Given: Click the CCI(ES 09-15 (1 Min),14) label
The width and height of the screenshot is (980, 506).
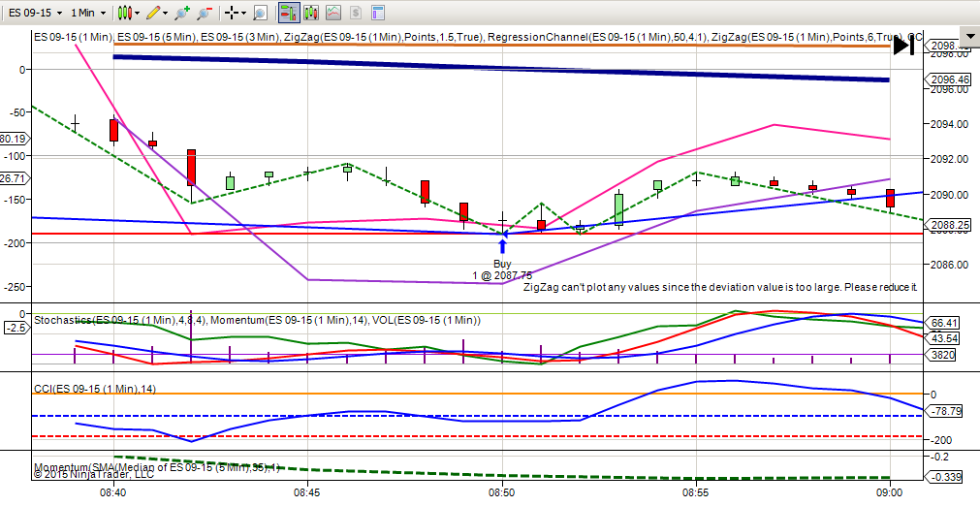Looking at the screenshot, I should [x=95, y=389].
